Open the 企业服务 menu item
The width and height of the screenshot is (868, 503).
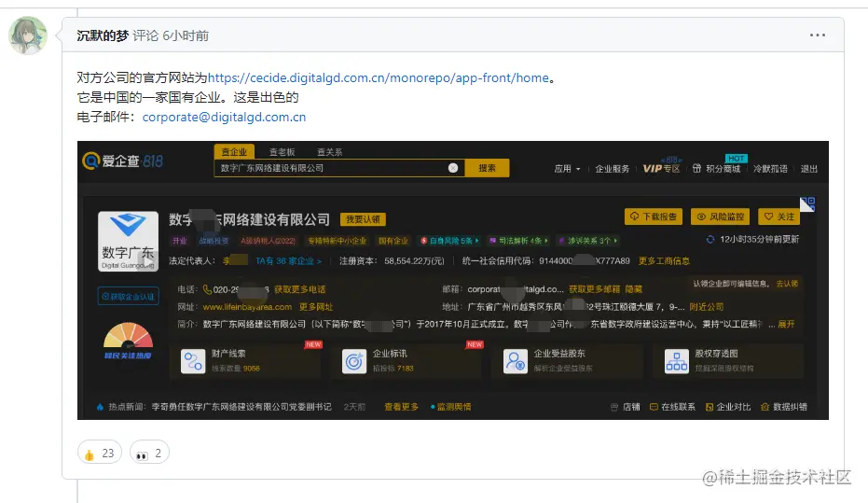click(612, 168)
